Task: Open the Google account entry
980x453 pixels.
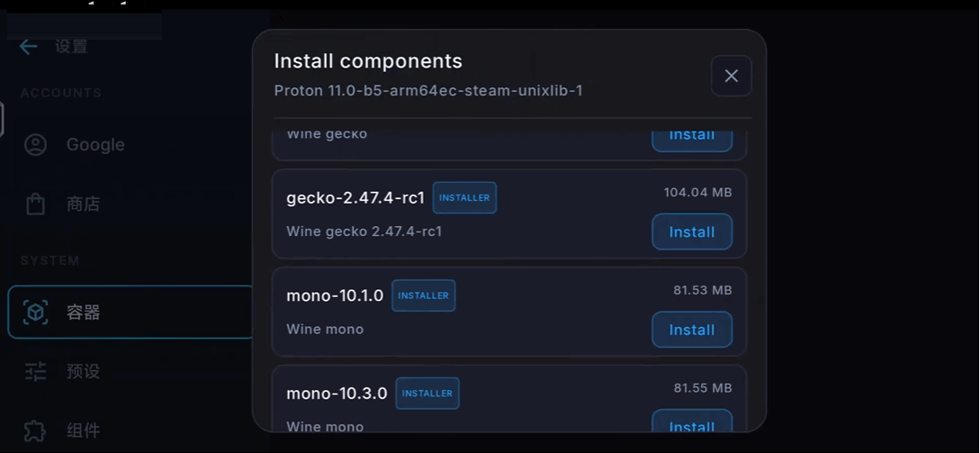Action: 130,144
